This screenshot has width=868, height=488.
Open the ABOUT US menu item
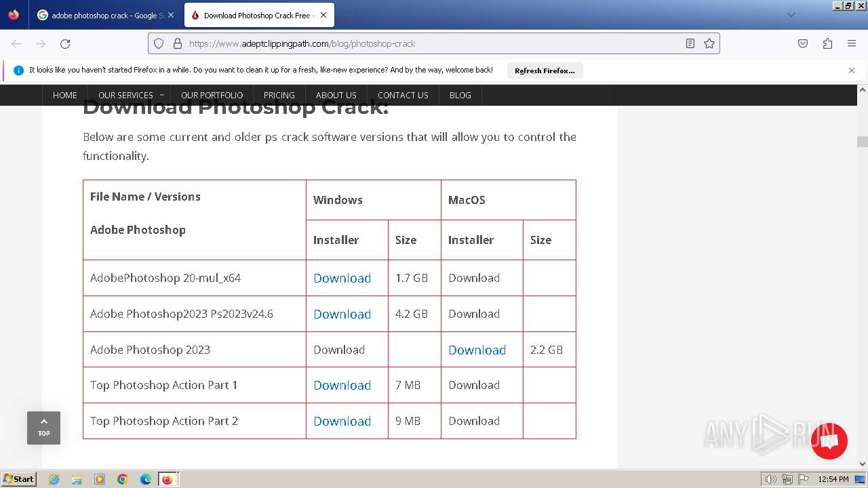[336, 95]
